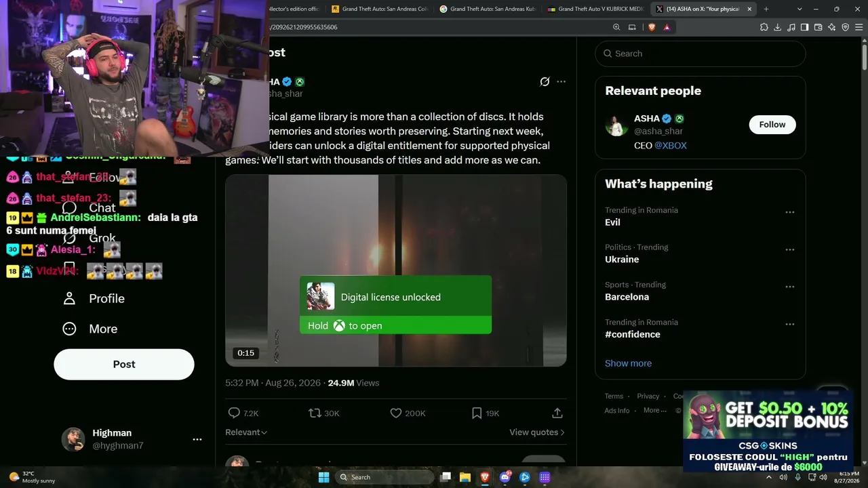The image size is (868, 488).
Task: Open the Barcelona trending topic
Action: click(627, 297)
